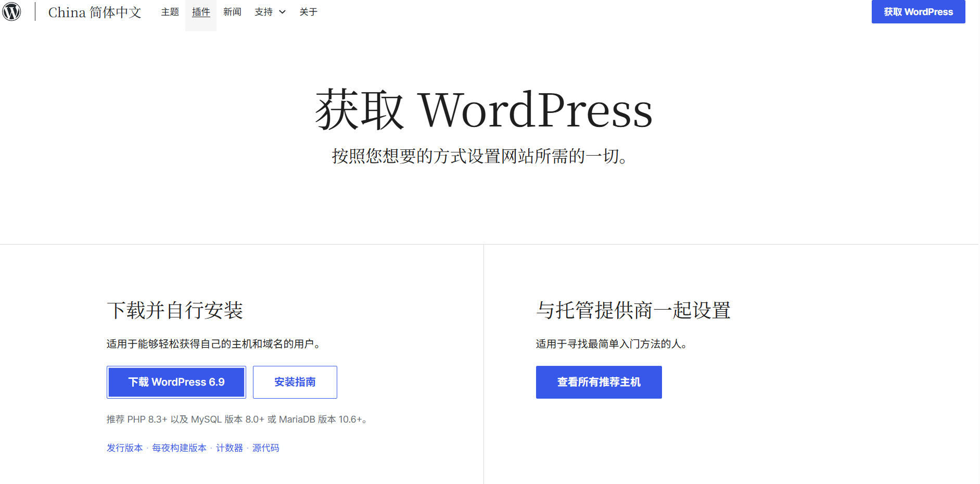
Task: Open the 新闻 navigation link
Action: (232, 12)
